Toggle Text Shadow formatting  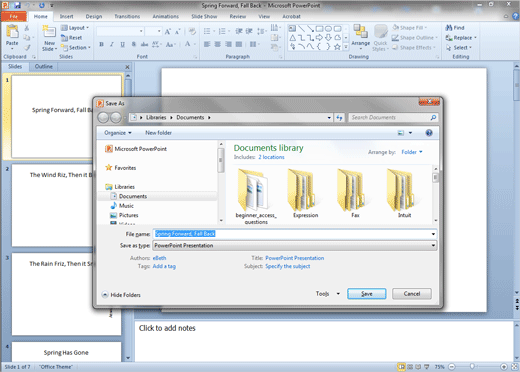point(134,44)
